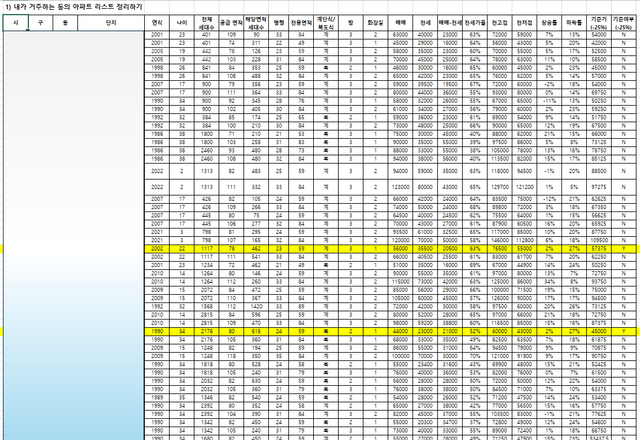Select the '기준가 (-25%)' column header

coord(599,23)
